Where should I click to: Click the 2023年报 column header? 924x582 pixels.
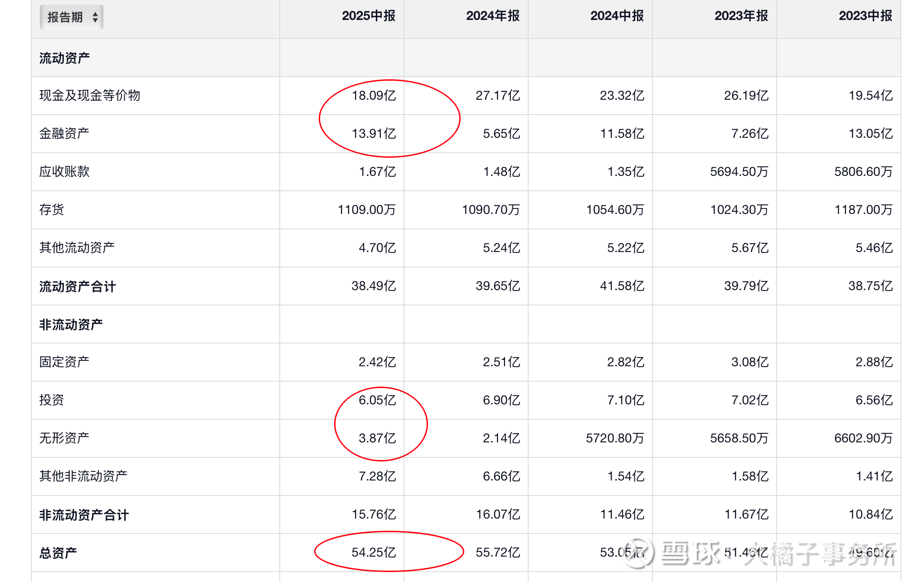point(741,16)
